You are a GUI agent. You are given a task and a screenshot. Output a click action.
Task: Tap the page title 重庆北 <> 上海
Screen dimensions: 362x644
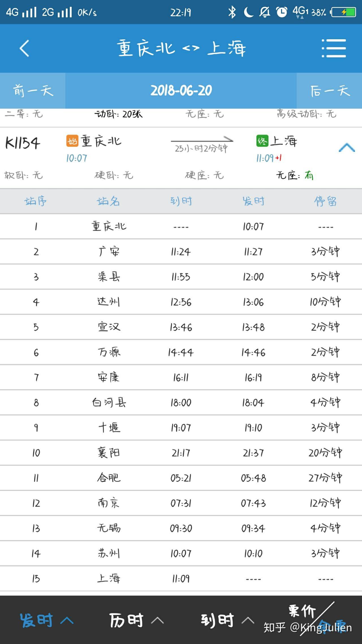(x=181, y=48)
